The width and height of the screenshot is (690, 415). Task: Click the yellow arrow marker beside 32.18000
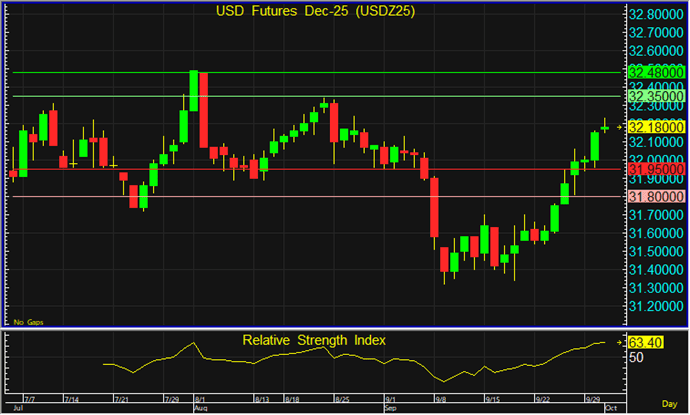point(620,128)
